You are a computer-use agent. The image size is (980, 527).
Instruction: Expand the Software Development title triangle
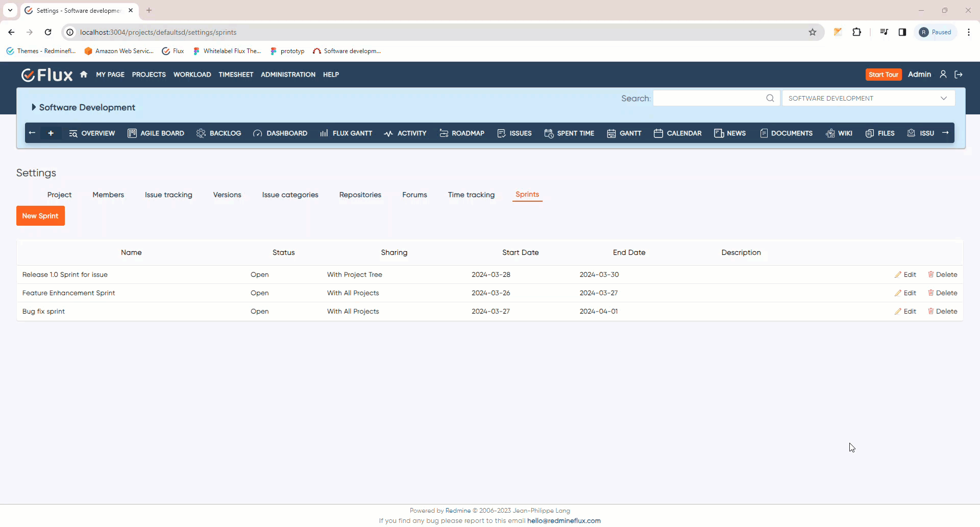tap(34, 107)
